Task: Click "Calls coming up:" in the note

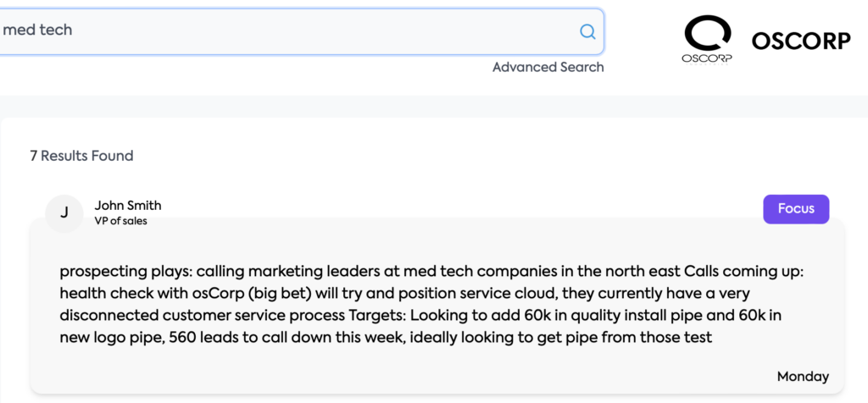Action: pyautogui.click(x=751, y=272)
